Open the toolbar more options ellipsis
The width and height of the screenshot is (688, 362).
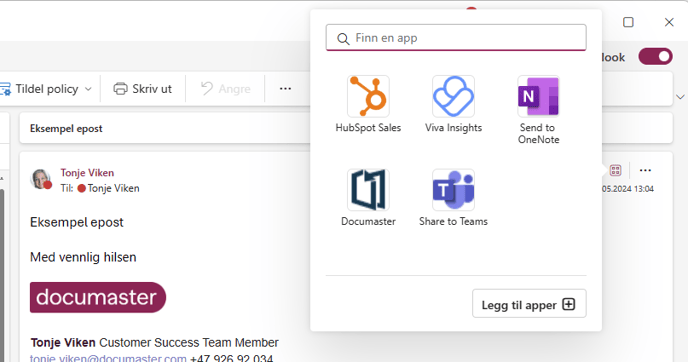pos(285,89)
